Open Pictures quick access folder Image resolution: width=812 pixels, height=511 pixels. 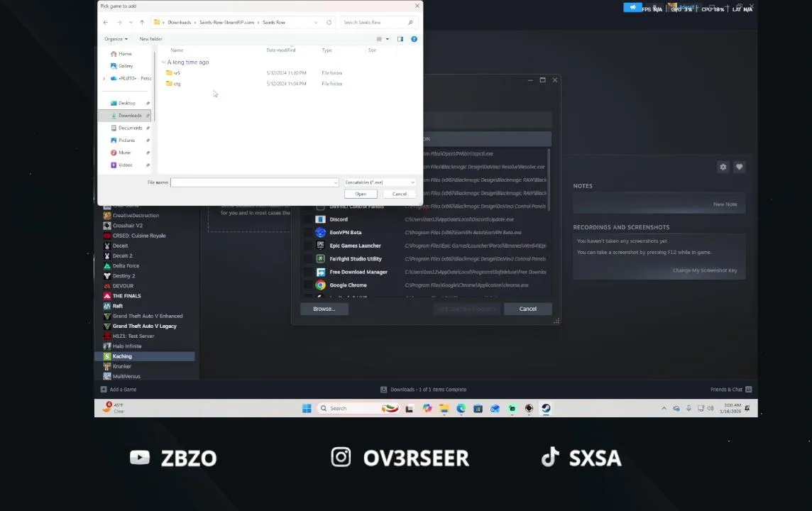click(x=127, y=141)
